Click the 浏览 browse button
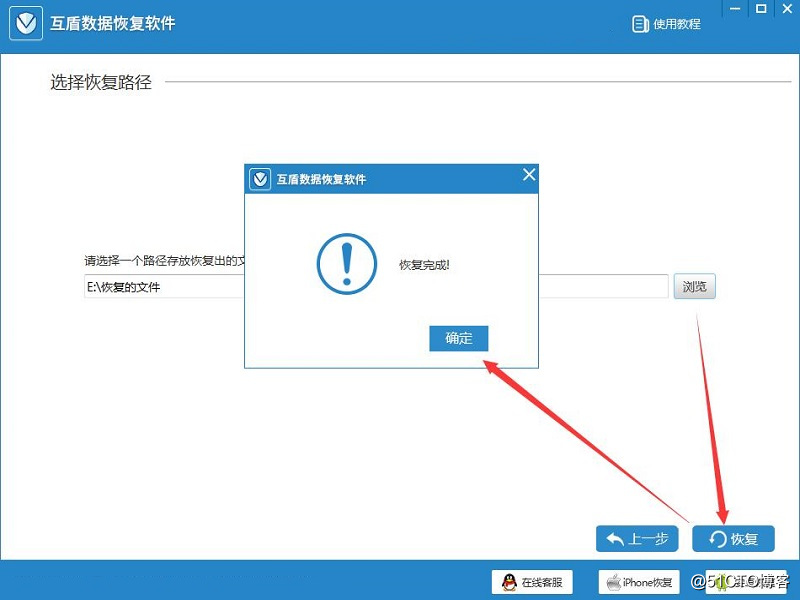The width and height of the screenshot is (800, 600). [694, 286]
